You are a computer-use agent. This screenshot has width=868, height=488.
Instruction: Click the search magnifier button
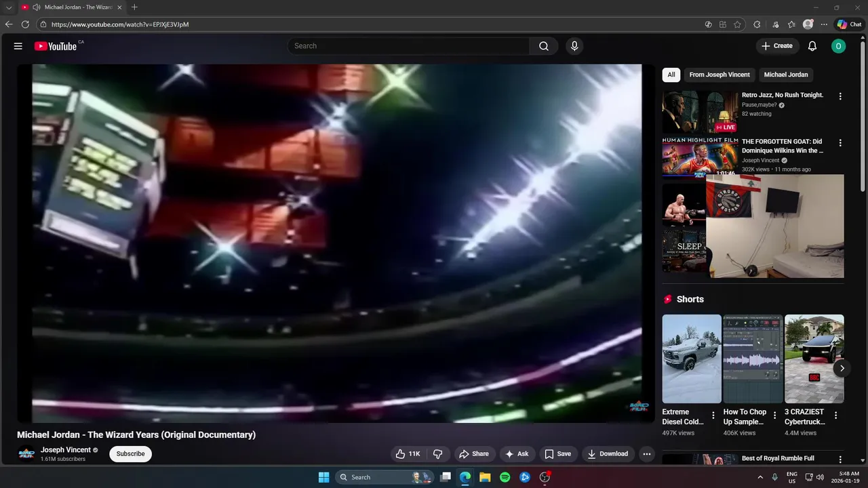pos(544,46)
